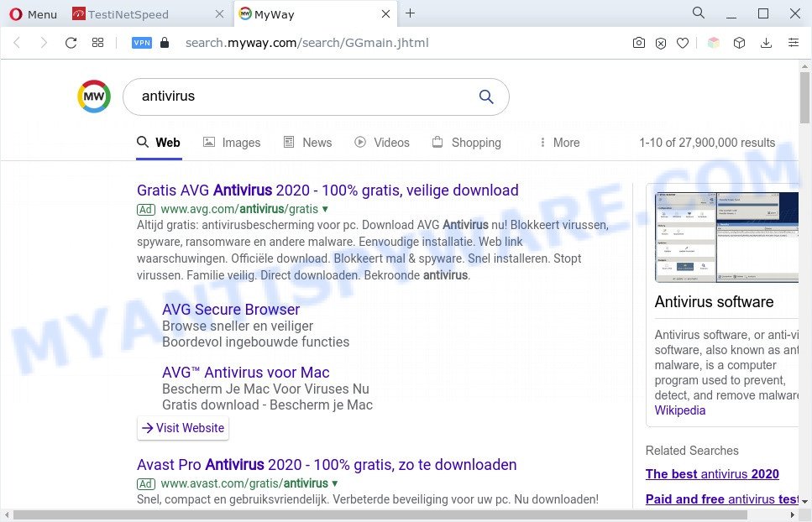Click the tab search magnifier icon
Screen dimensions: 812x522
tap(699, 13)
